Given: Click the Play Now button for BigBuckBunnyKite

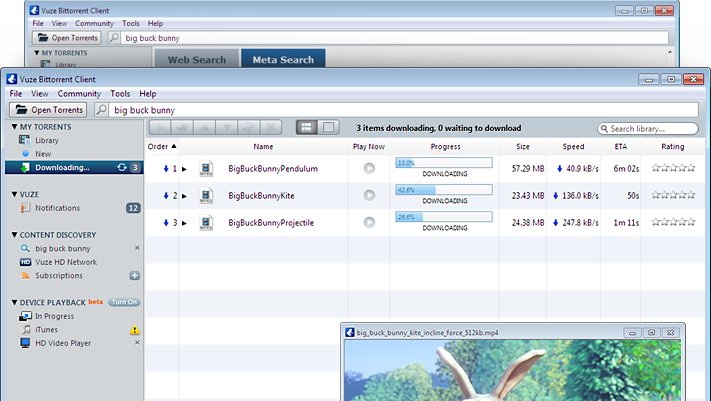Looking at the screenshot, I should pyautogui.click(x=369, y=196).
